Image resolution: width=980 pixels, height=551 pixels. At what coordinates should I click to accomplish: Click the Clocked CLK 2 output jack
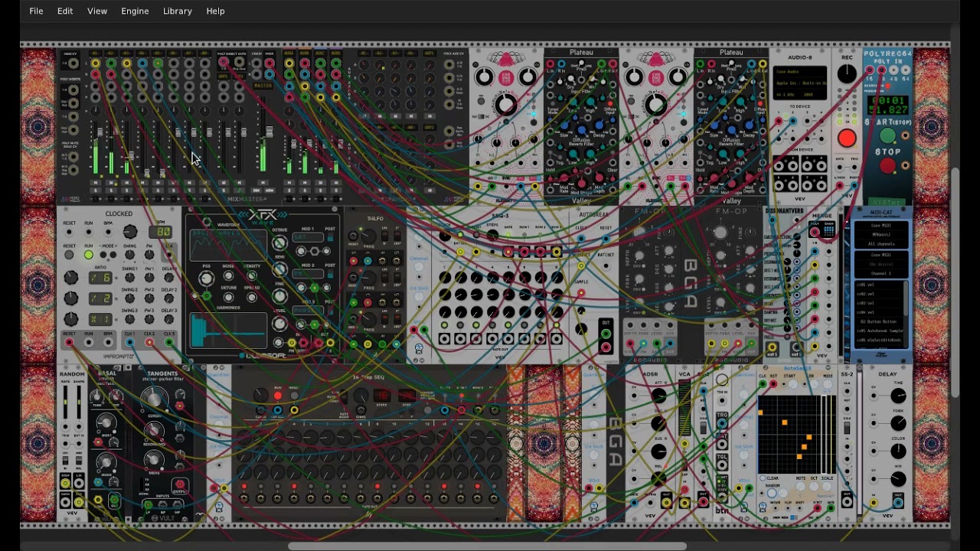coord(149,342)
